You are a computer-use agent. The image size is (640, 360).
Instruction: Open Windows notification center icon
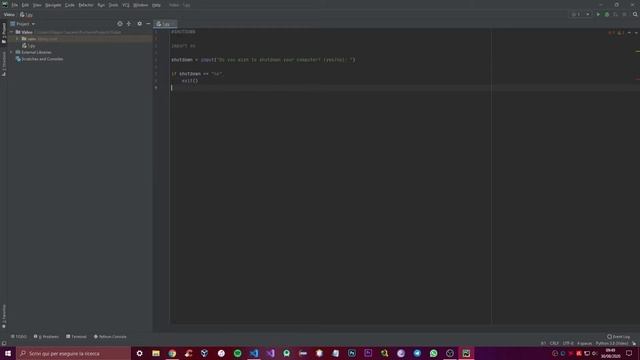point(629,353)
